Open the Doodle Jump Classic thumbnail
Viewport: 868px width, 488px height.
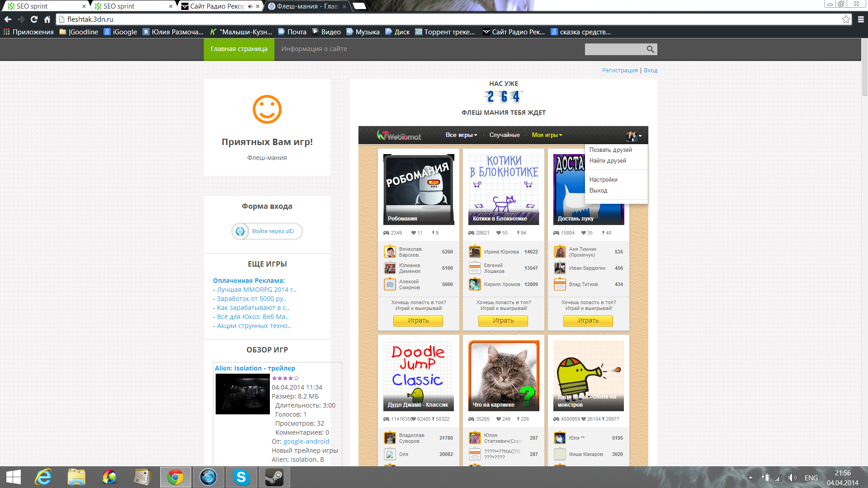click(419, 376)
